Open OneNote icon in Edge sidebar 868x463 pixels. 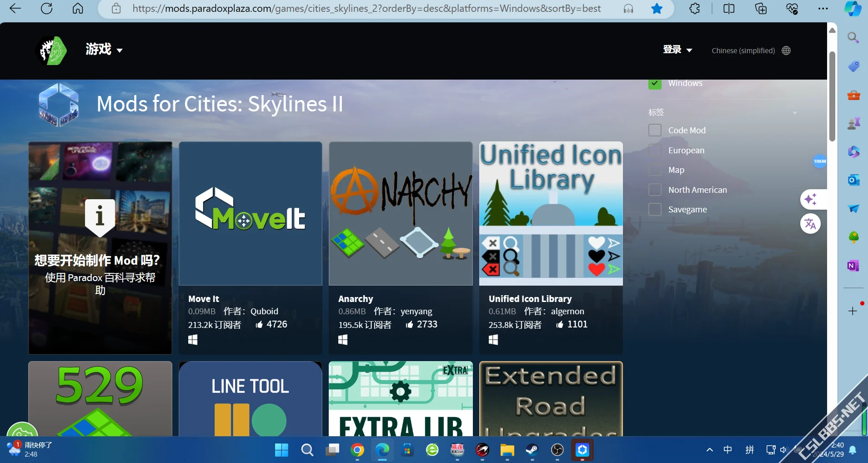click(x=853, y=266)
